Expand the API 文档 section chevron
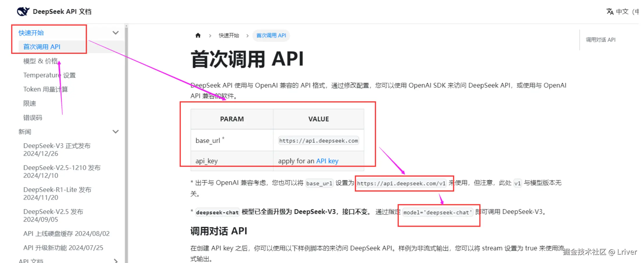 pyautogui.click(x=116, y=261)
